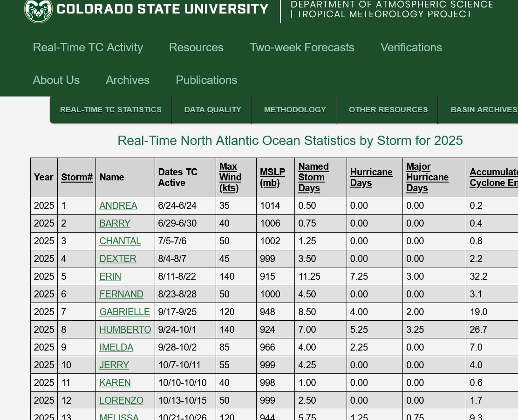
Task: Switch to the Data Quality tab
Action: click(212, 110)
